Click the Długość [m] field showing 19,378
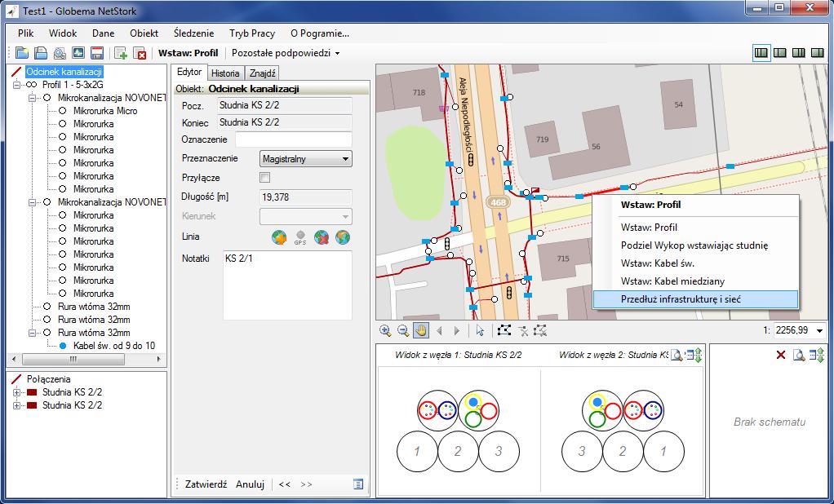 point(306,197)
